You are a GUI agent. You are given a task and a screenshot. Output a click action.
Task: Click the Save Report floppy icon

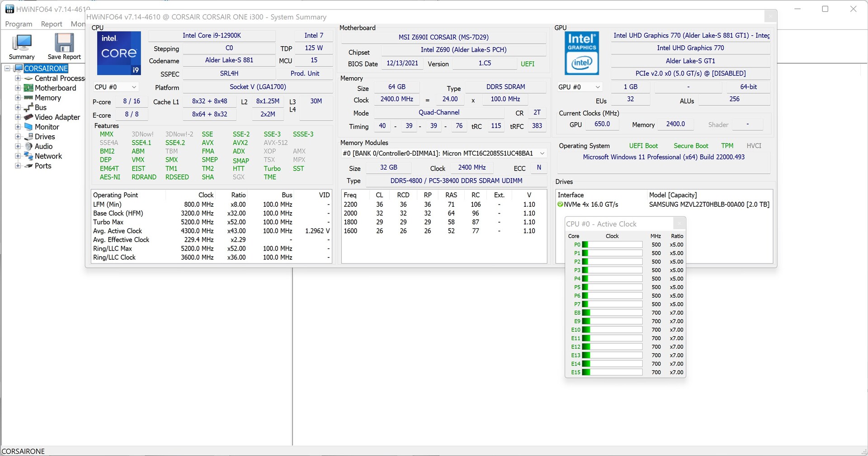pyautogui.click(x=64, y=43)
